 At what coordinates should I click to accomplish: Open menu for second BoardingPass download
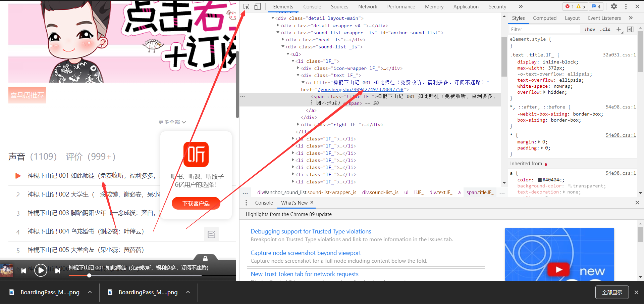188,292
